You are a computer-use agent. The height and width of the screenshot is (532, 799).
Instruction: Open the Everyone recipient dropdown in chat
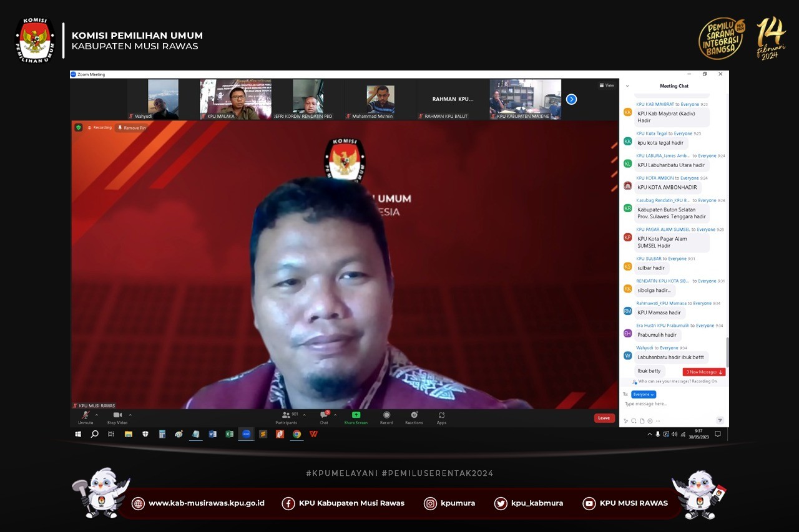643,394
